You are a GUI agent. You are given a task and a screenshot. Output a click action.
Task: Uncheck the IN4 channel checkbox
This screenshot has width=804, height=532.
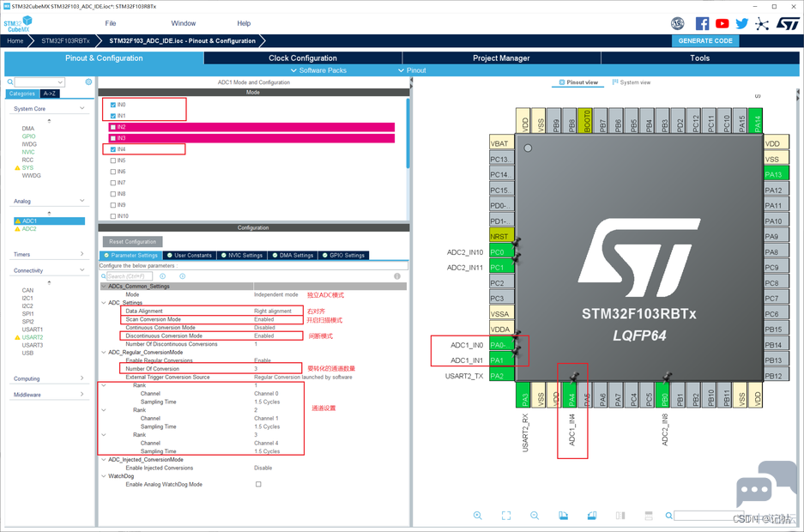(x=113, y=149)
